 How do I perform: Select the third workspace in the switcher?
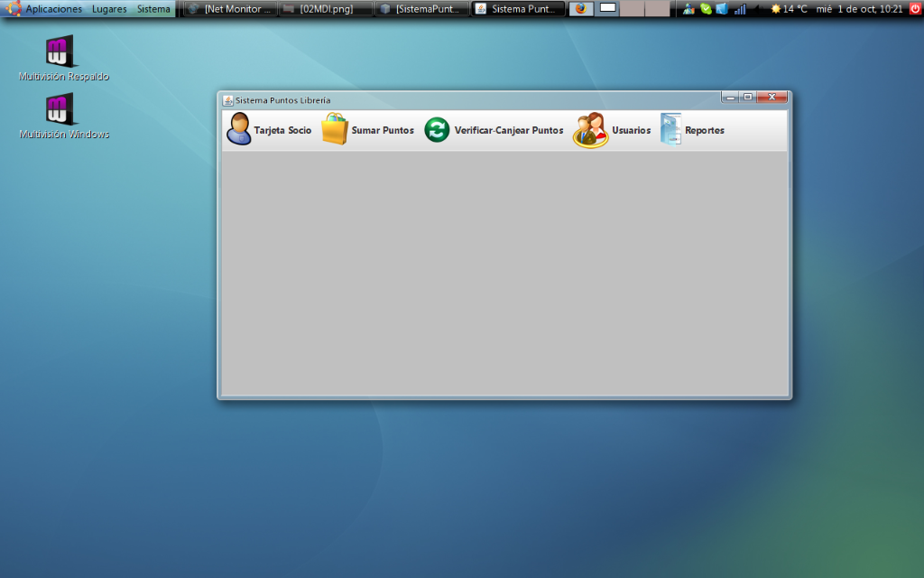point(633,8)
